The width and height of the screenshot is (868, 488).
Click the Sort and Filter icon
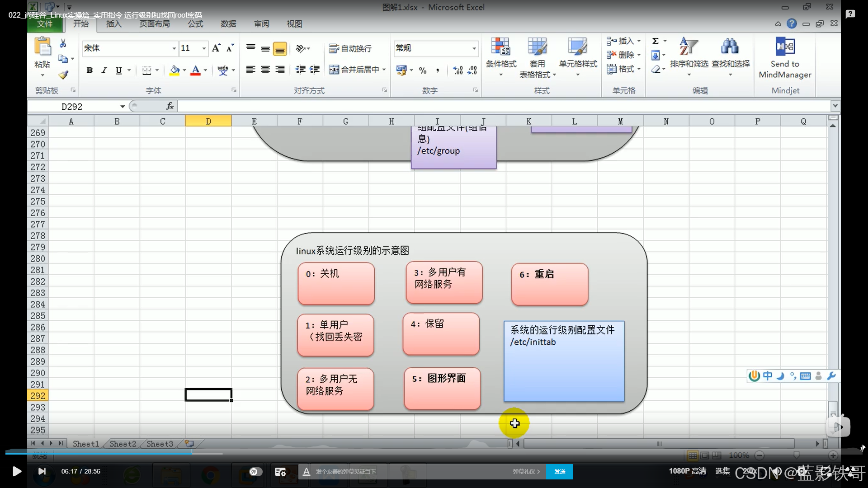[x=688, y=47]
